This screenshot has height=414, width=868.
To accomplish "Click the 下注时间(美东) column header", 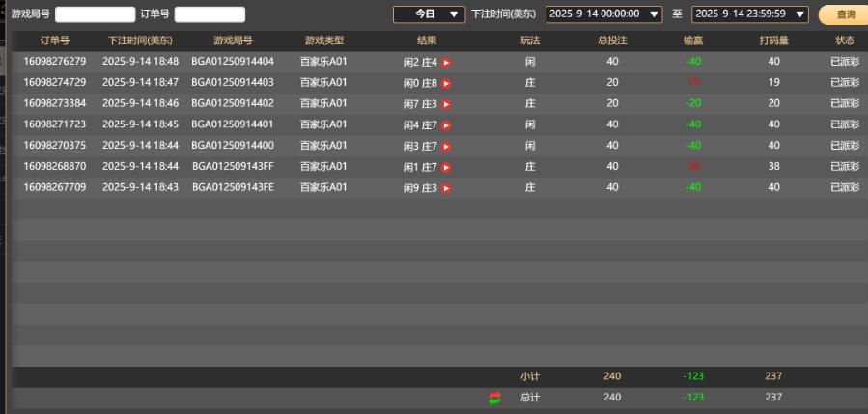I will (140, 41).
